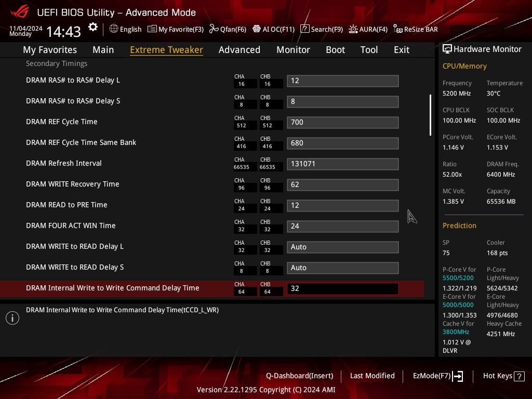
Task: Click the Secondary Timings heading
Action: click(57, 63)
